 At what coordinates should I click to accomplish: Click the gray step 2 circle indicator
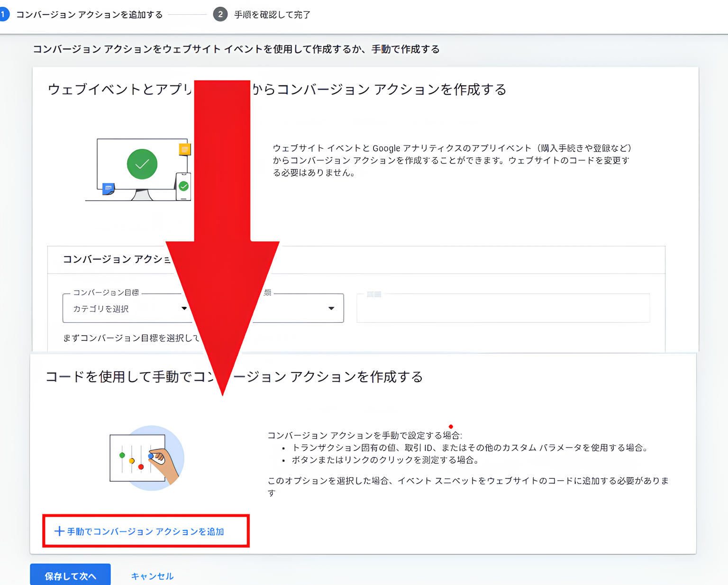tap(220, 14)
